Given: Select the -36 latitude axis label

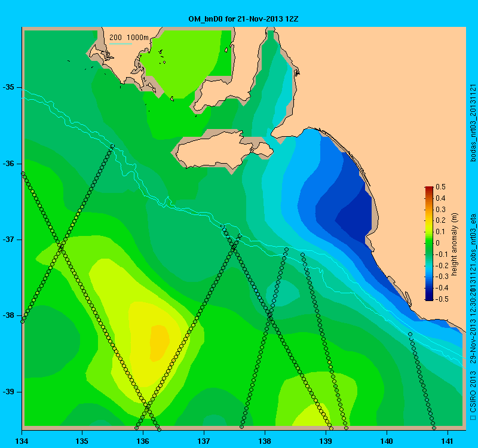Looking at the screenshot, I should [8, 164].
